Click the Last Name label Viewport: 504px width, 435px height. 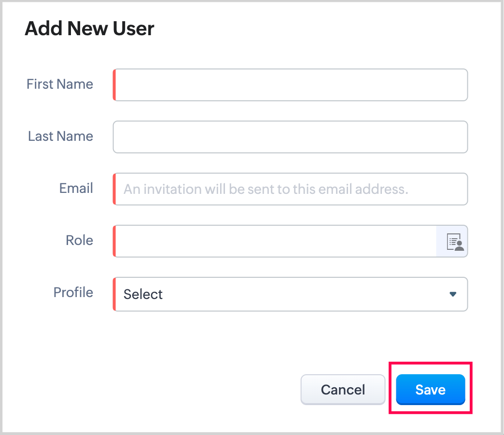pyautogui.click(x=60, y=136)
